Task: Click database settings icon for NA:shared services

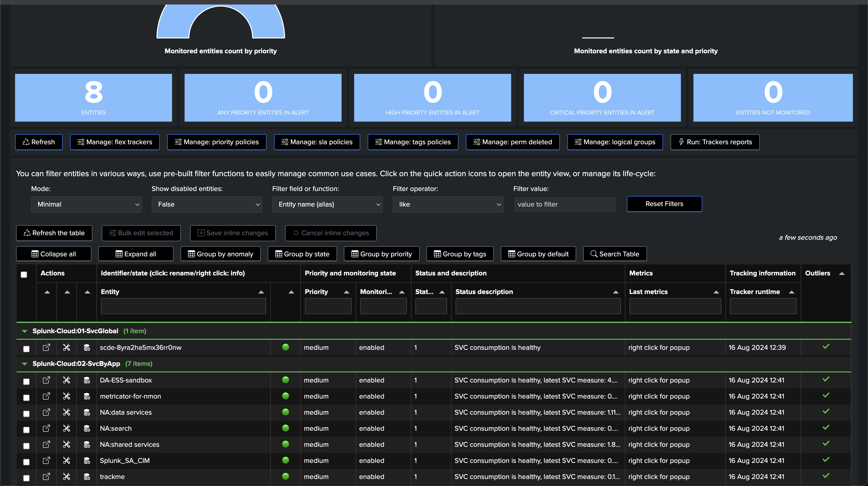Action: pos(87,445)
